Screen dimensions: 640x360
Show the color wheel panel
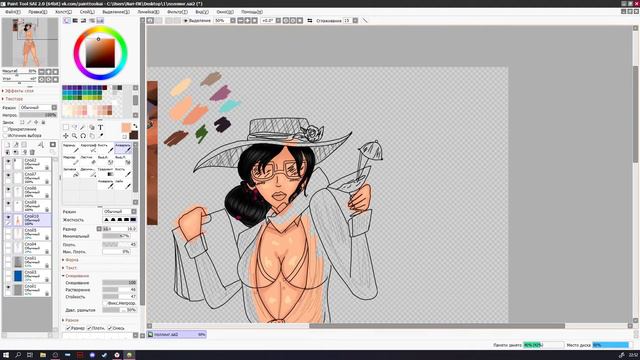click(x=67, y=20)
